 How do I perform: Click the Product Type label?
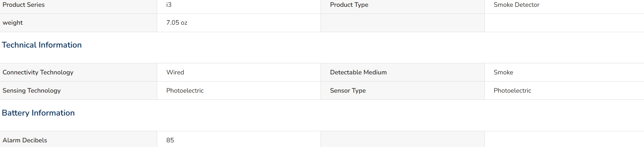pos(349,5)
